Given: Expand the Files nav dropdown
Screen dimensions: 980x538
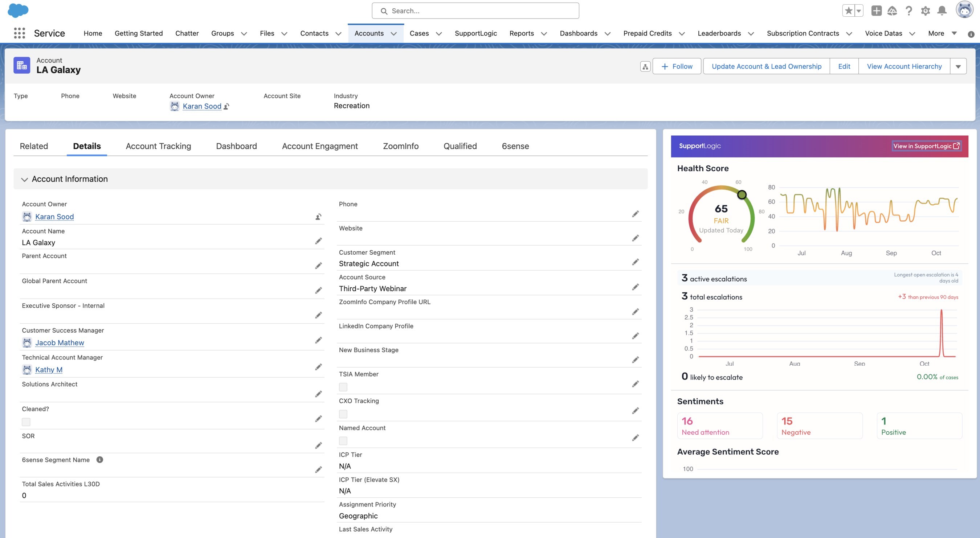Looking at the screenshot, I should [284, 33].
